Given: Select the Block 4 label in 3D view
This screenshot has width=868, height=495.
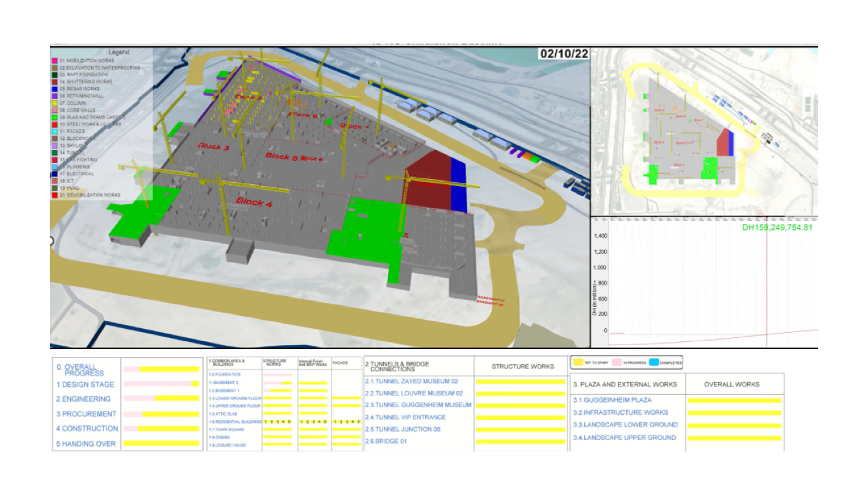Looking at the screenshot, I should click(253, 202).
